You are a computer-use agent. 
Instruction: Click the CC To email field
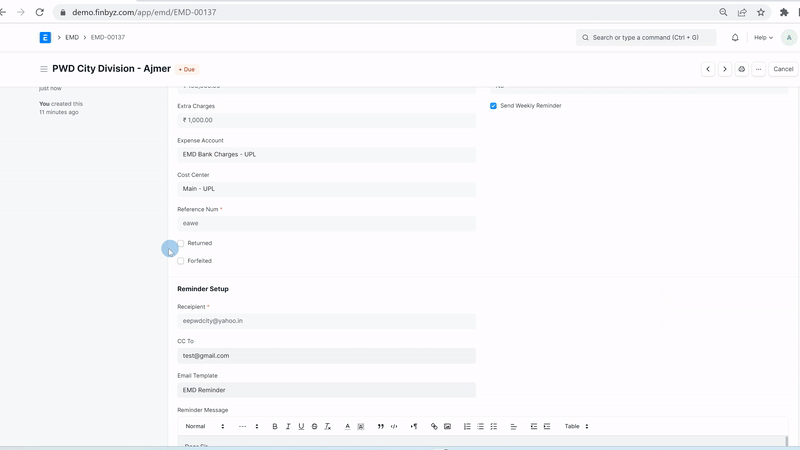coord(326,356)
